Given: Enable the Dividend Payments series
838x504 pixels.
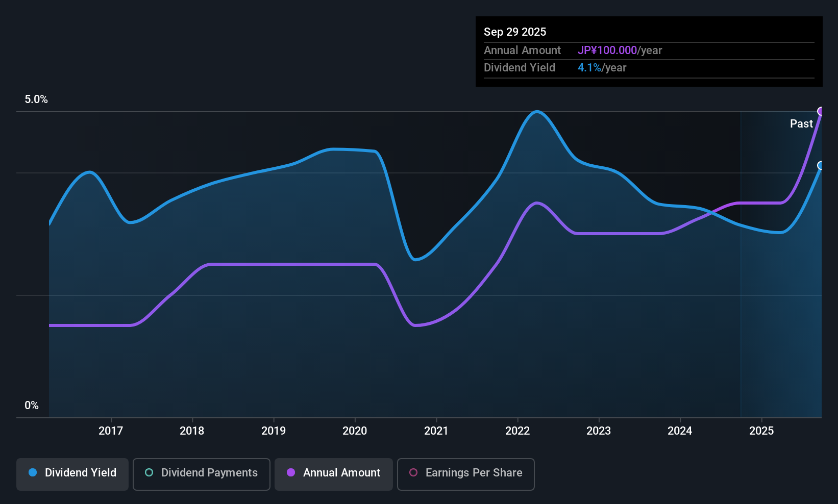Looking at the screenshot, I should click(202, 473).
